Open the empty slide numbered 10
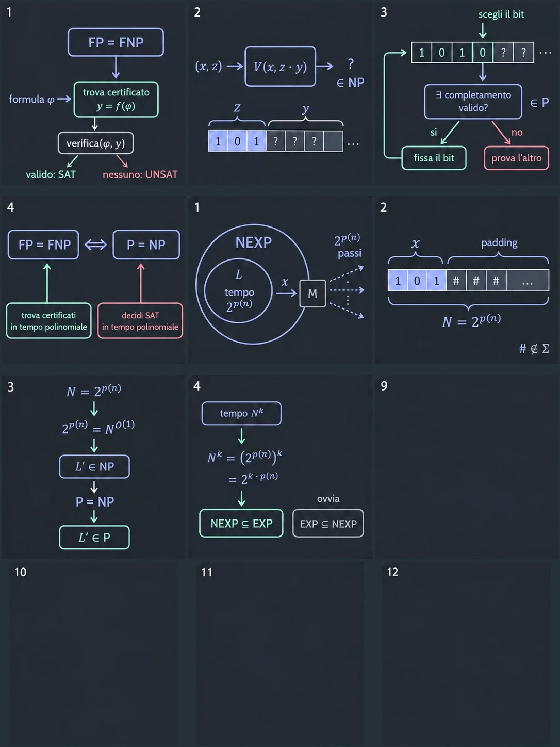 click(93, 654)
